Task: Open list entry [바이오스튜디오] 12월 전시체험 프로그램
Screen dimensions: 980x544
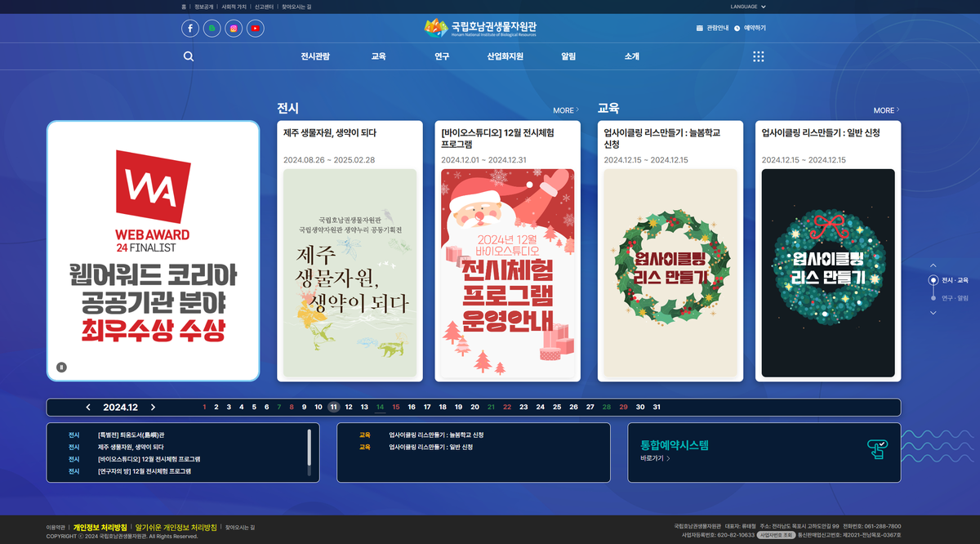Action: 149,459
